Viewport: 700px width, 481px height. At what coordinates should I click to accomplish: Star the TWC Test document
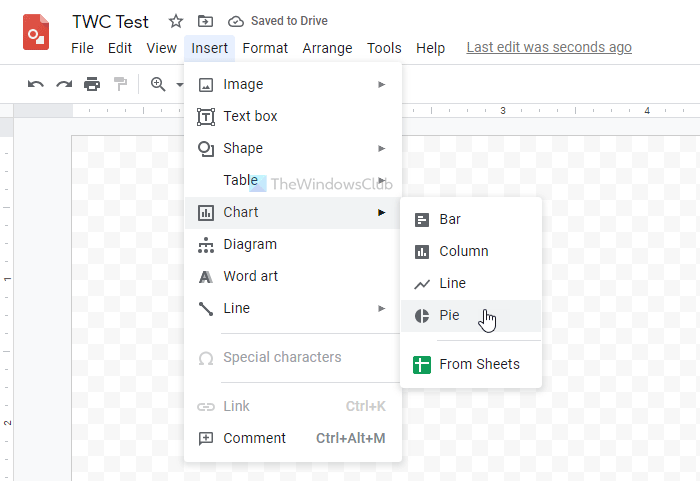(x=176, y=21)
